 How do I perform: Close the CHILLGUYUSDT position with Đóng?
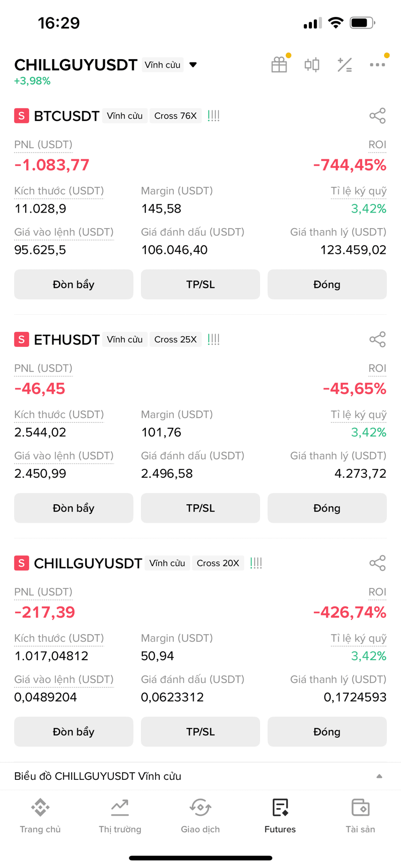coord(327,732)
